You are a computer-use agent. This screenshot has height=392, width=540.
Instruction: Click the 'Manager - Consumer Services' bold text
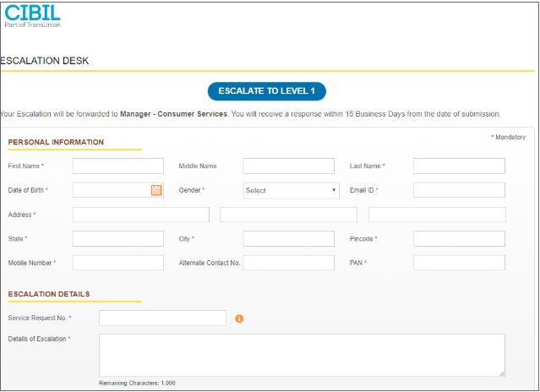click(x=173, y=114)
